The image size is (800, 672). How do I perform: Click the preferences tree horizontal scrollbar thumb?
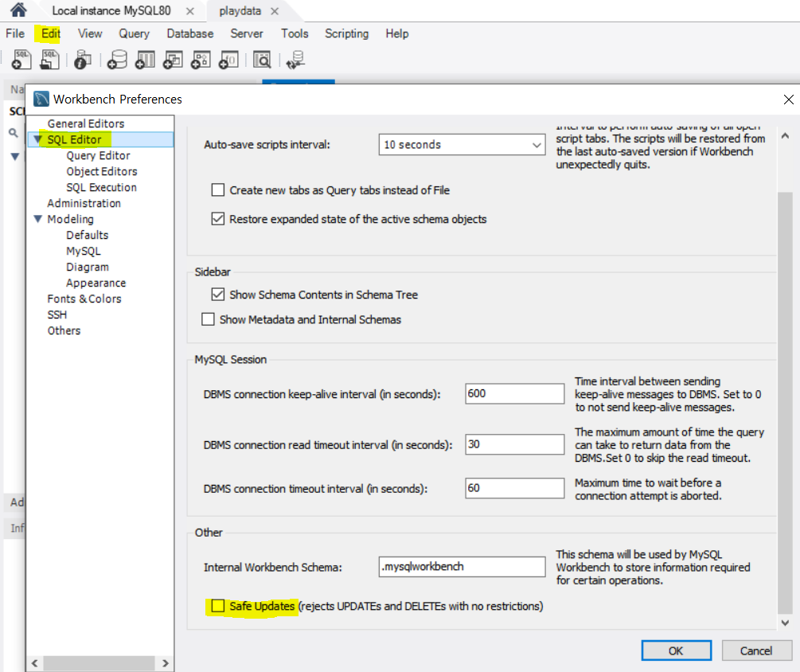click(x=99, y=662)
